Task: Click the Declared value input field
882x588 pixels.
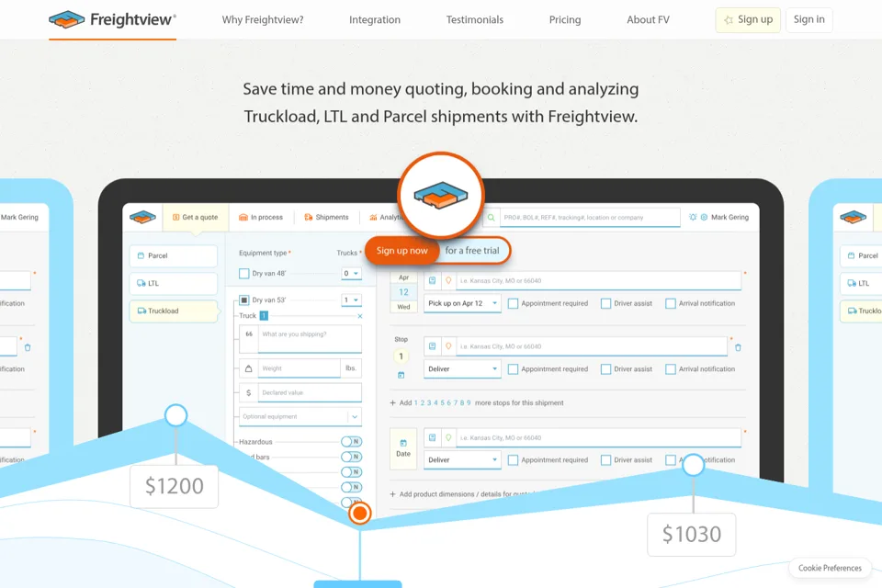Action: 310,392
